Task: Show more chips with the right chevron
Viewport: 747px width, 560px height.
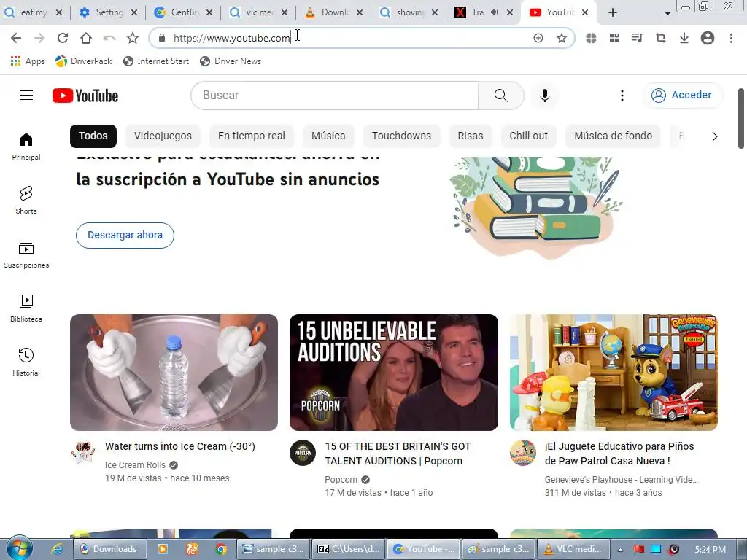Action: [x=714, y=136]
